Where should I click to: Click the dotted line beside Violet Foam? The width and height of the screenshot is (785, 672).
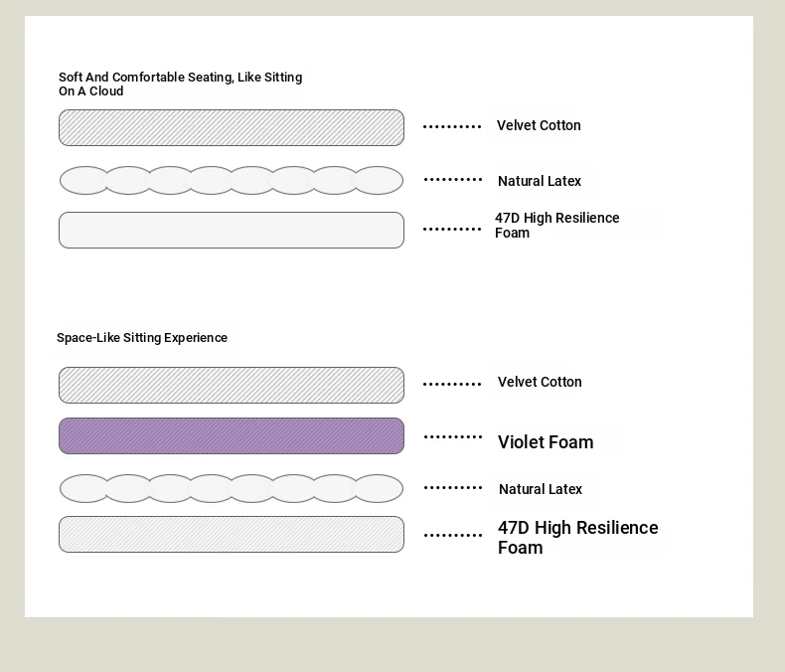tap(452, 437)
